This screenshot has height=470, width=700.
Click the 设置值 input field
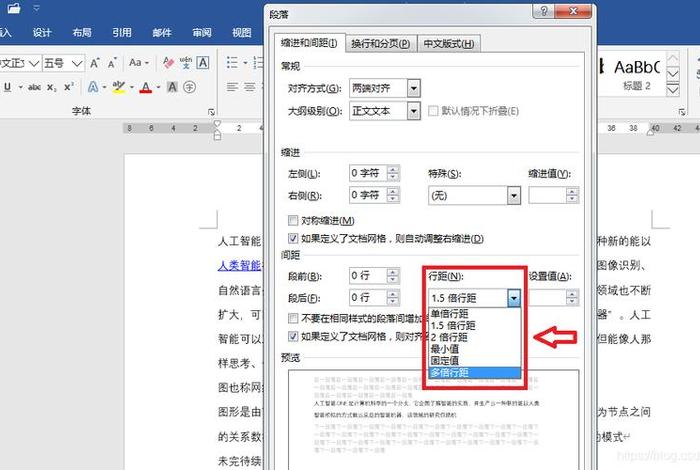(x=547, y=298)
